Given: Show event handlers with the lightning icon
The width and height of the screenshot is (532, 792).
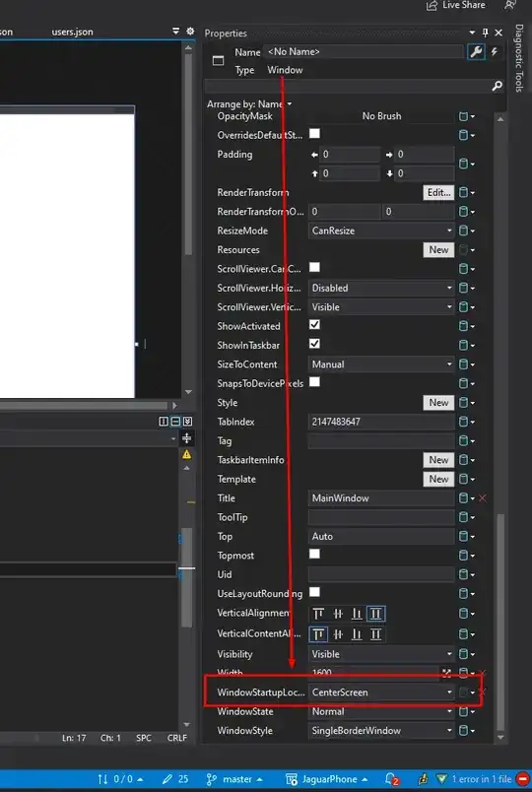Looking at the screenshot, I should [x=495, y=51].
